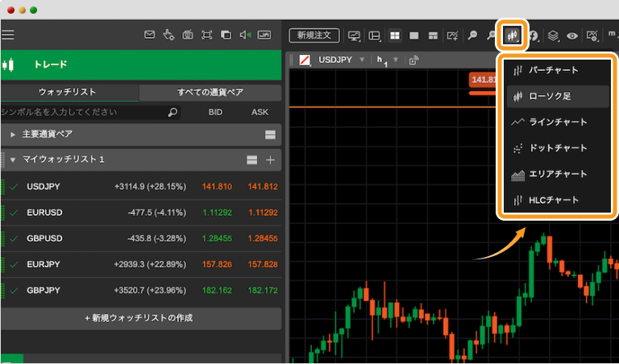Click the chart drawing add icon
This screenshot has width=619, height=364.
452,36
